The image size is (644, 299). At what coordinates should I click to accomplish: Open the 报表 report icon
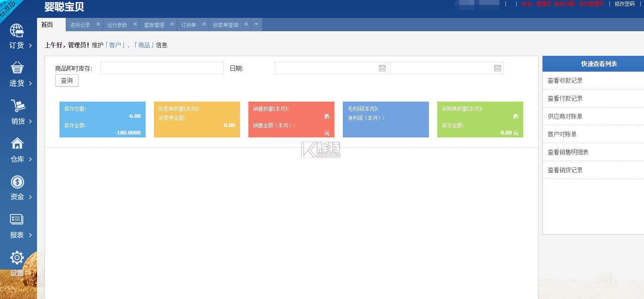(x=17, y=219)
